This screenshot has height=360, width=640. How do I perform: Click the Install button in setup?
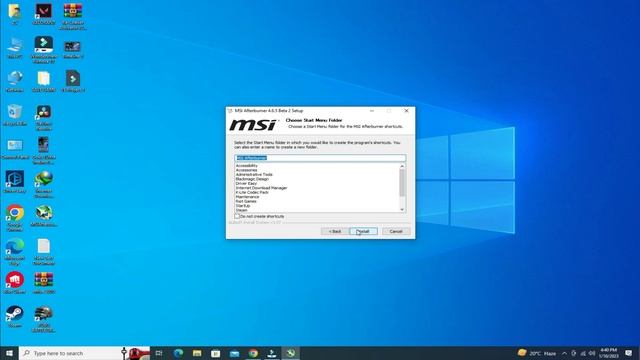click(363, 231)
